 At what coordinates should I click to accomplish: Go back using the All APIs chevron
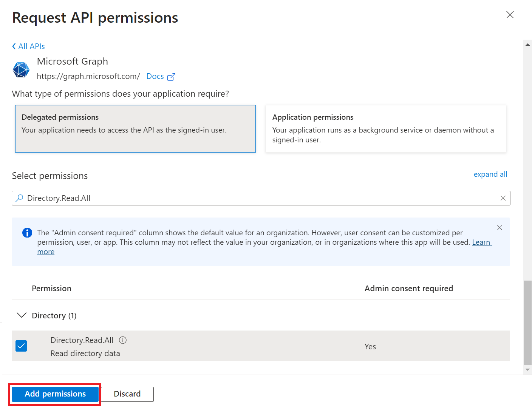click(x=14, y=46)
